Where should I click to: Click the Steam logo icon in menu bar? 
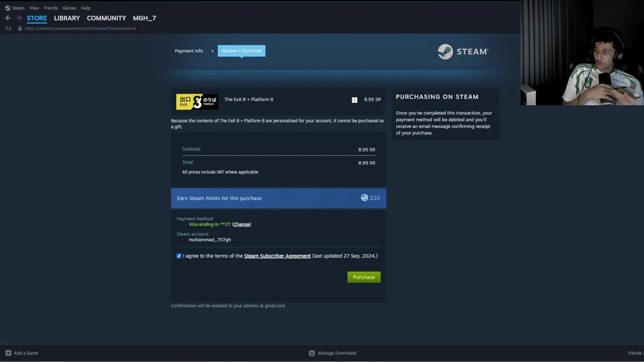pos(8,8)
